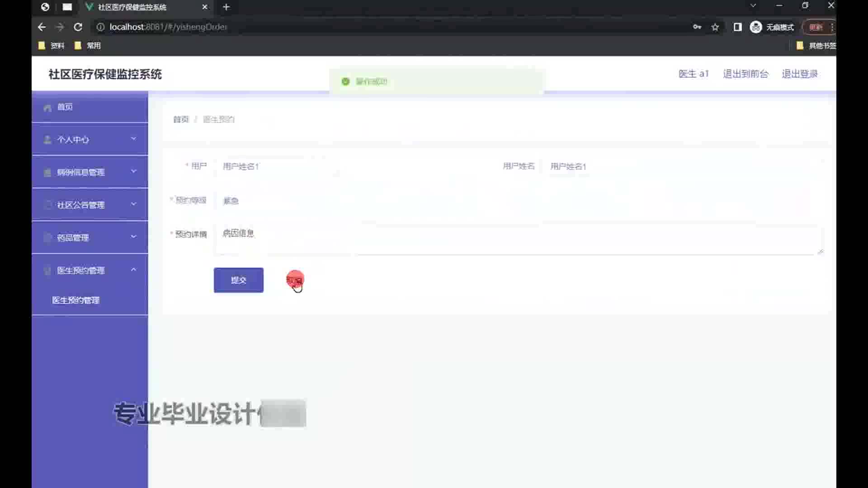
Task: Expand the 病例信息管理 chevron
Action: point(133,171)
